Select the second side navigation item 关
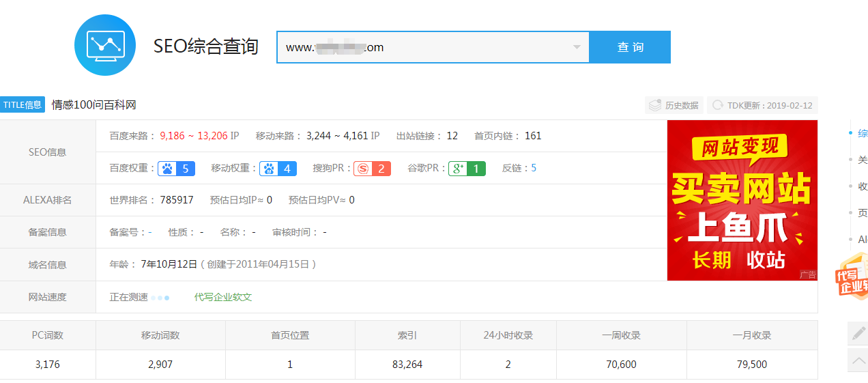The height and width of the screenshot is (383, 868). tap(863, 160)
